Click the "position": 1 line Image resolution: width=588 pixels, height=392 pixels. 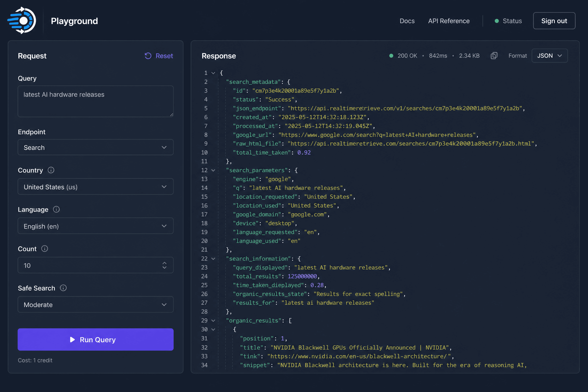pyautogui.click(x=264, y=338)
